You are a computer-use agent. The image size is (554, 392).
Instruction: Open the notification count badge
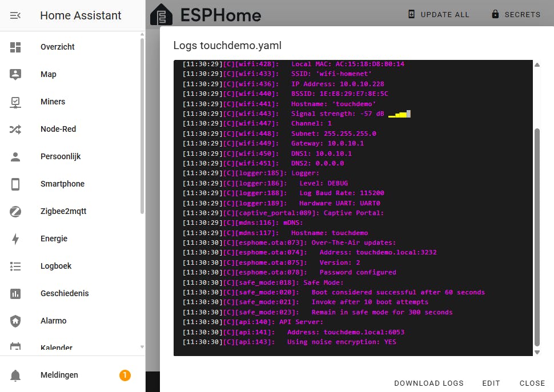pyautogui.click(x=125, y=375)
